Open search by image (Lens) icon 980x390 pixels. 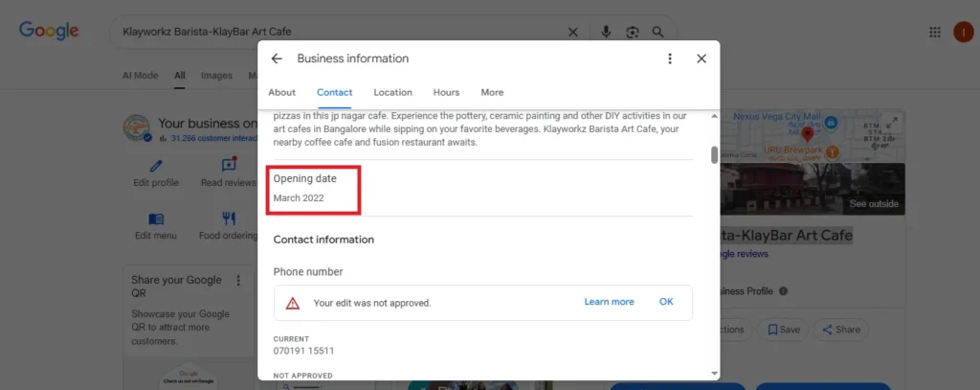633,32
